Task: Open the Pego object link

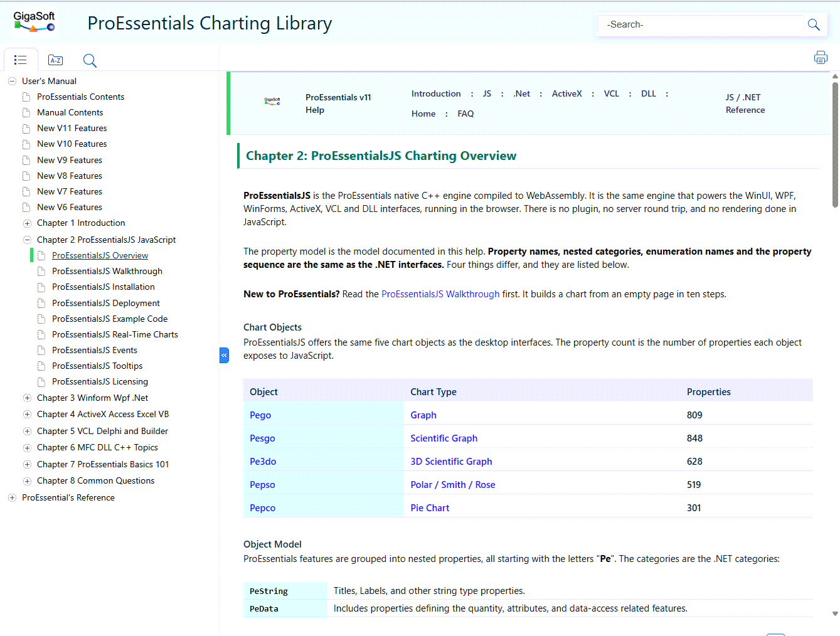Action: pyautogui.click(x=260, y=415)
